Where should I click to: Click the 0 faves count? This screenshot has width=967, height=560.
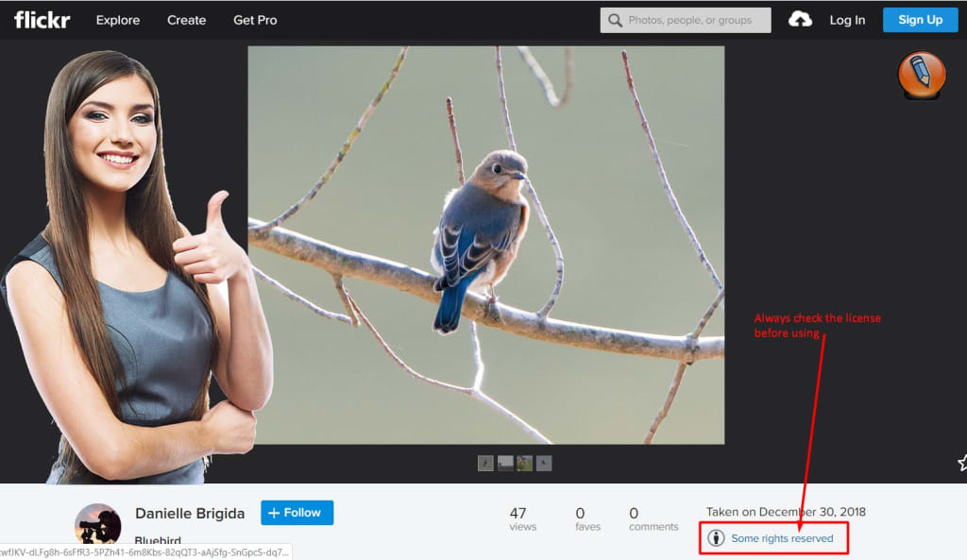(x=587, y=518)
